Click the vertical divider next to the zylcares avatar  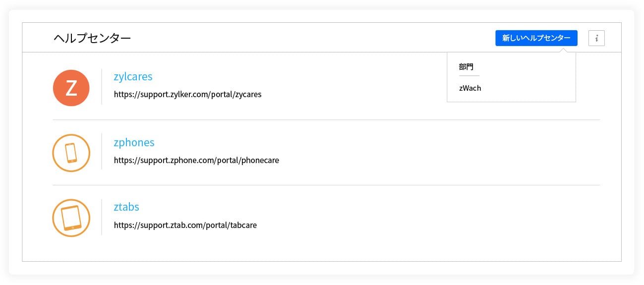[x=102, y=87]
